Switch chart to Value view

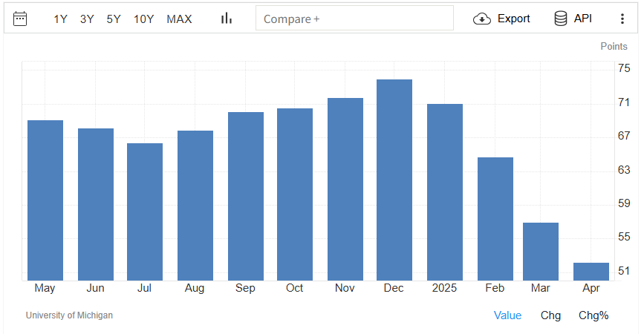(507, 315)
